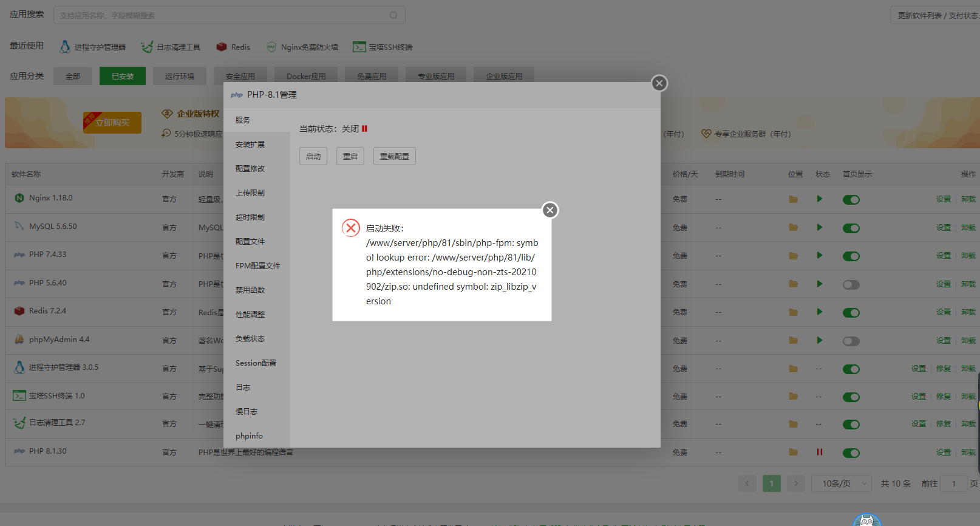
Task: Select page 1 in pagination
Action: pyautogui.click(x=772, y=483)
